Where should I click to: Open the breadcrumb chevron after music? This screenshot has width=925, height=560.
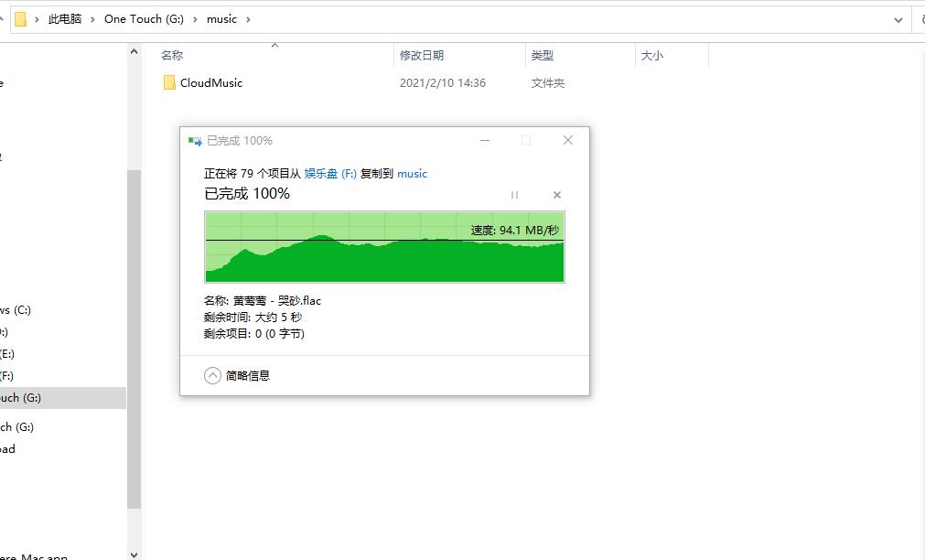247,18
